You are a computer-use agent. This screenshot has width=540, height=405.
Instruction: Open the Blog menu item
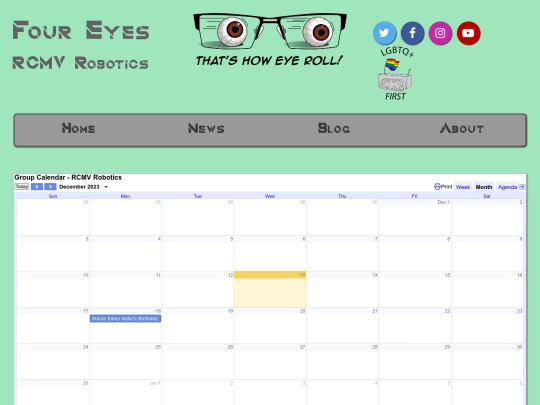[x=333, y=128]
